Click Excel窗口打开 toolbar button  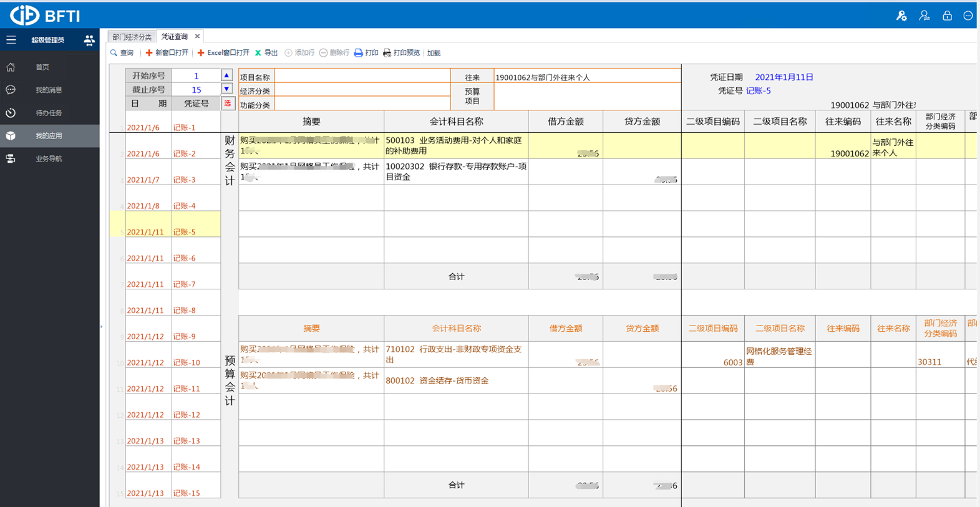pyautogui.click(x=223, y=53)
